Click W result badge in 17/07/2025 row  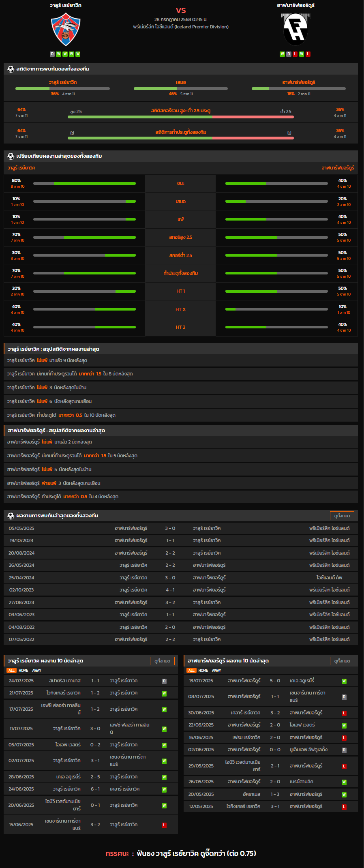(164, 709)
